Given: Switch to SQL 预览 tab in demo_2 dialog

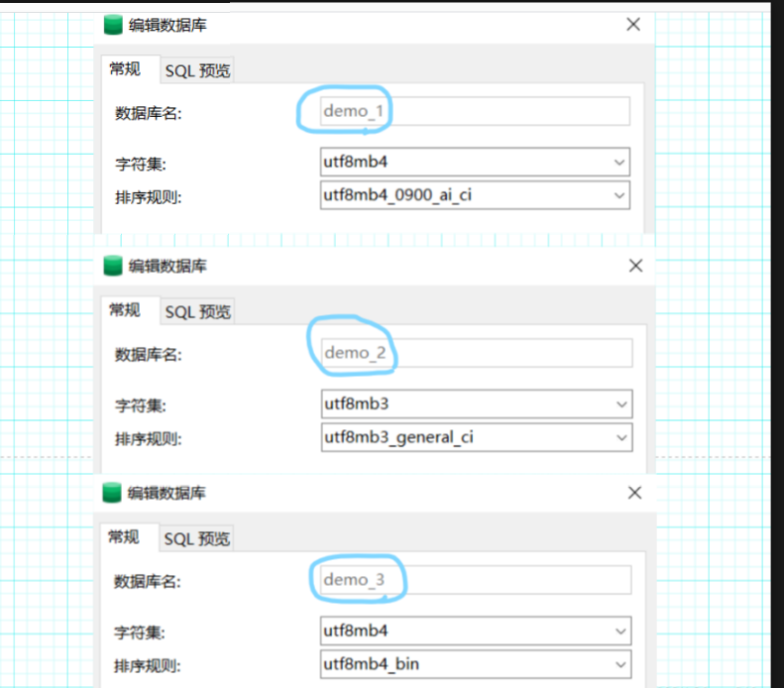Looking at the screenshot, I should [197, 312].
